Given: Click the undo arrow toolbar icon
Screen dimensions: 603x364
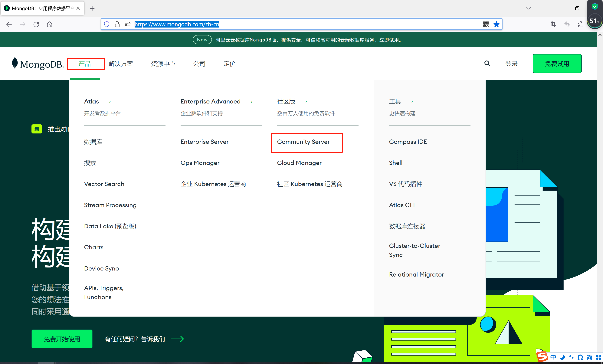Looking at the screenshot, I should pos(567,24).
